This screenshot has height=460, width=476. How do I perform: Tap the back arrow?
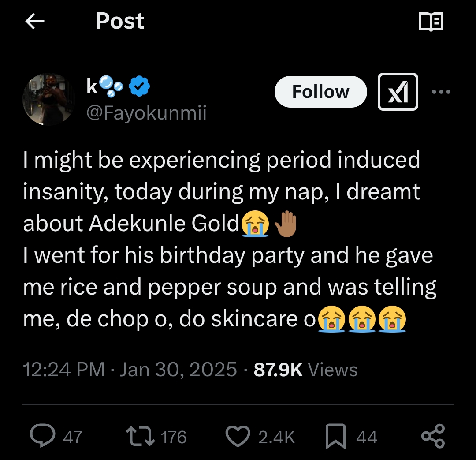point(35,22)
